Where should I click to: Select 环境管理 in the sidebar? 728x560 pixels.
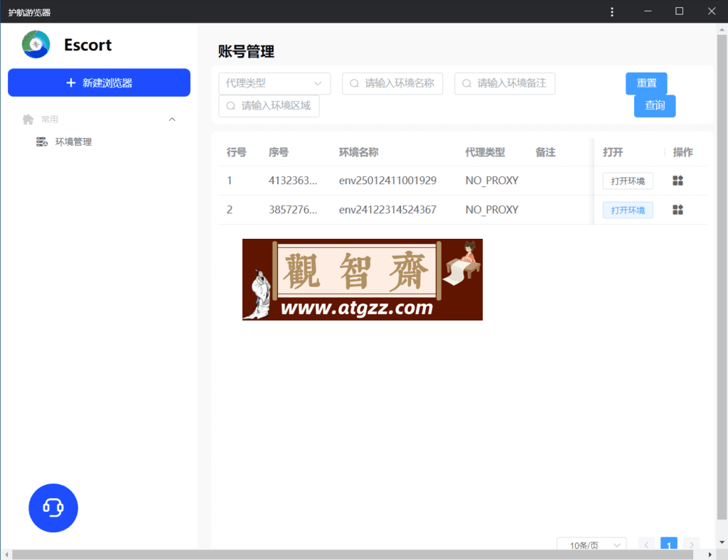point(73,141)
